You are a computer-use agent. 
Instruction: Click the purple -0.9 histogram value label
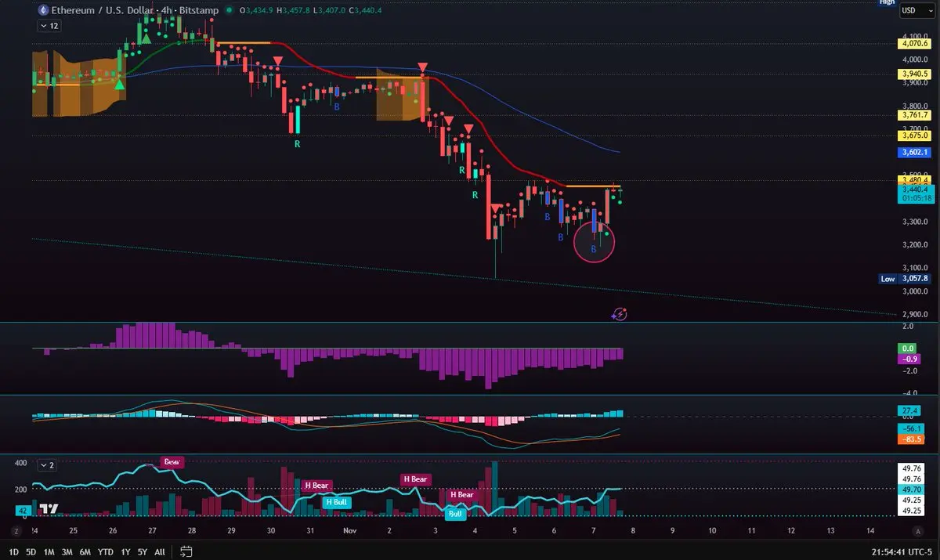point(909,359)
